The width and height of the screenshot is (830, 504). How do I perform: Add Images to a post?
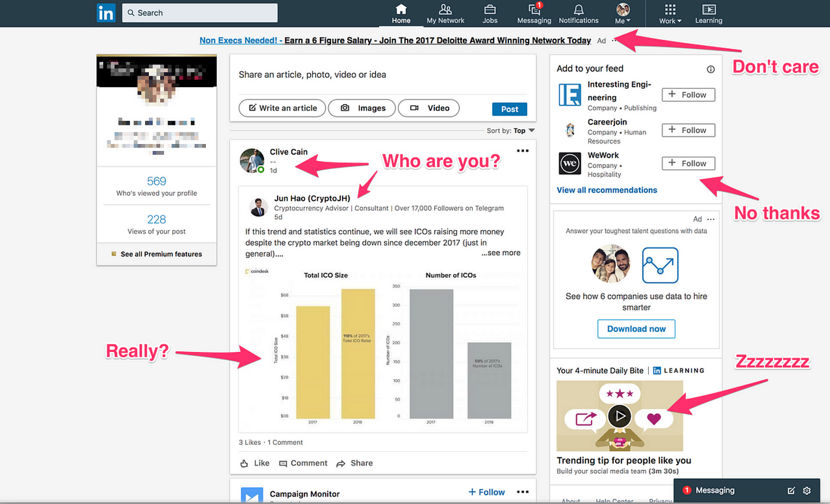362,108
